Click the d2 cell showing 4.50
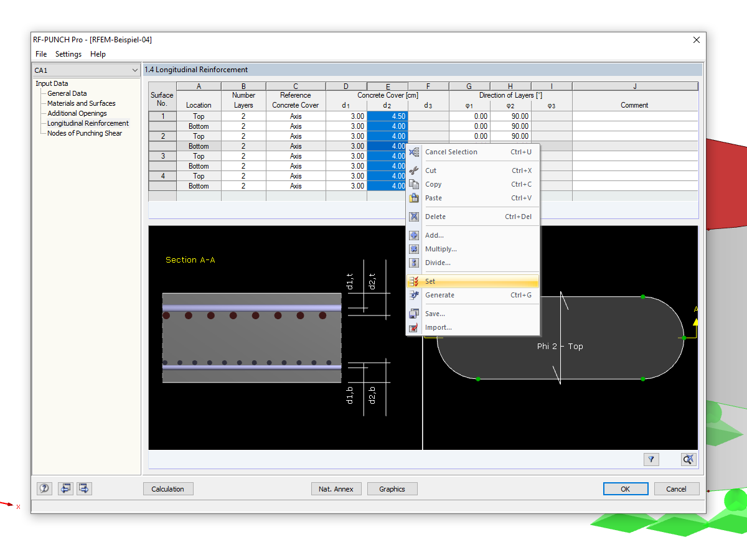This screenshot has width=747, height=560. [387, 116]
